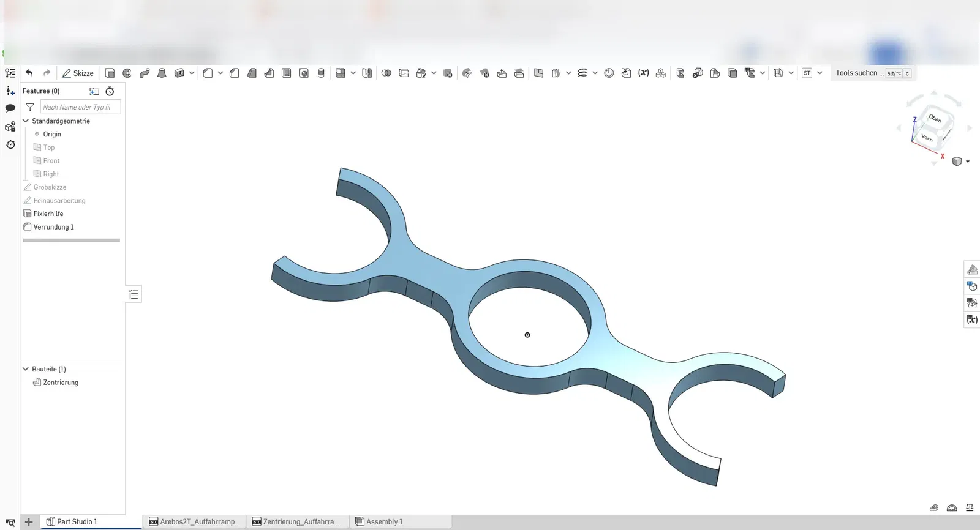This screenshot has height=530, width=980.
Task: Open dropdown next to Thicken tool
Action: coord(192,73)
